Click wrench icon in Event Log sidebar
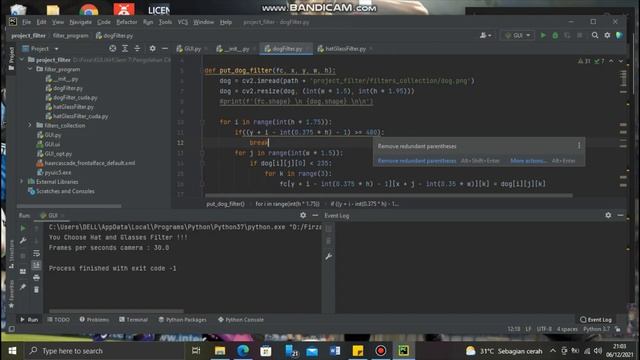 click(x=329, y=256)
